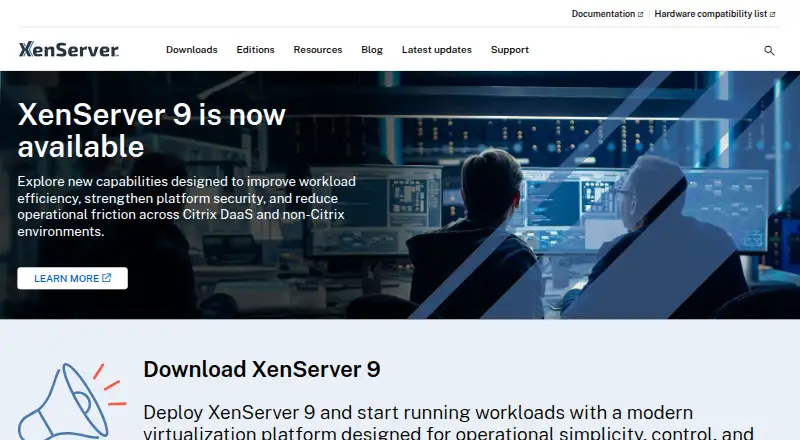The width and height of the screenshot is (800, 440).
Task: Click external-link icon beside Documentation
Action: point(640,14)
